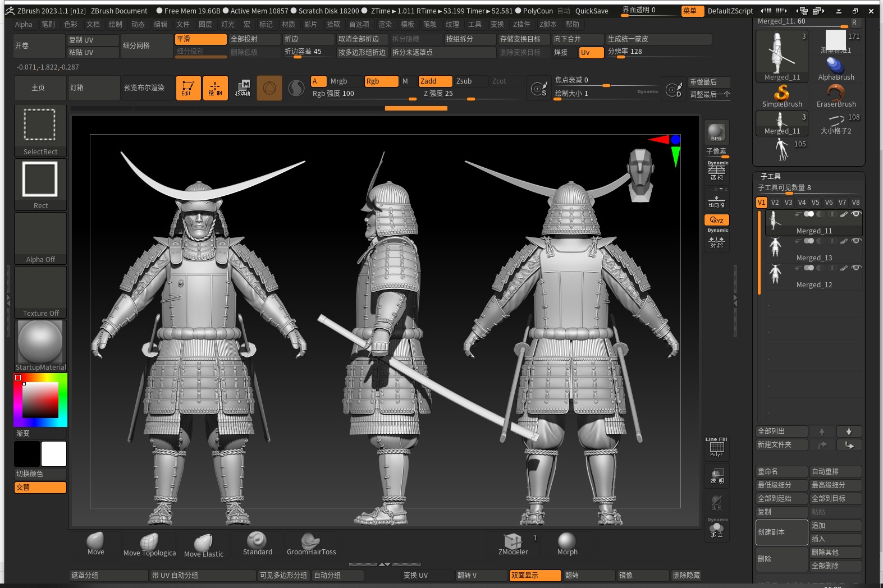
Task: Open the Alpha menu
Action: pos(24,24)
